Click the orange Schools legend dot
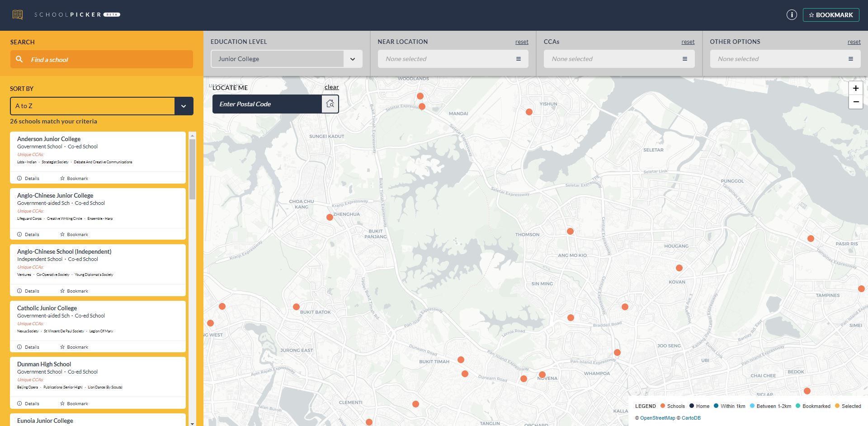This screenshot has height=426, width=868. pyautogui.click(x=663, y=406)
